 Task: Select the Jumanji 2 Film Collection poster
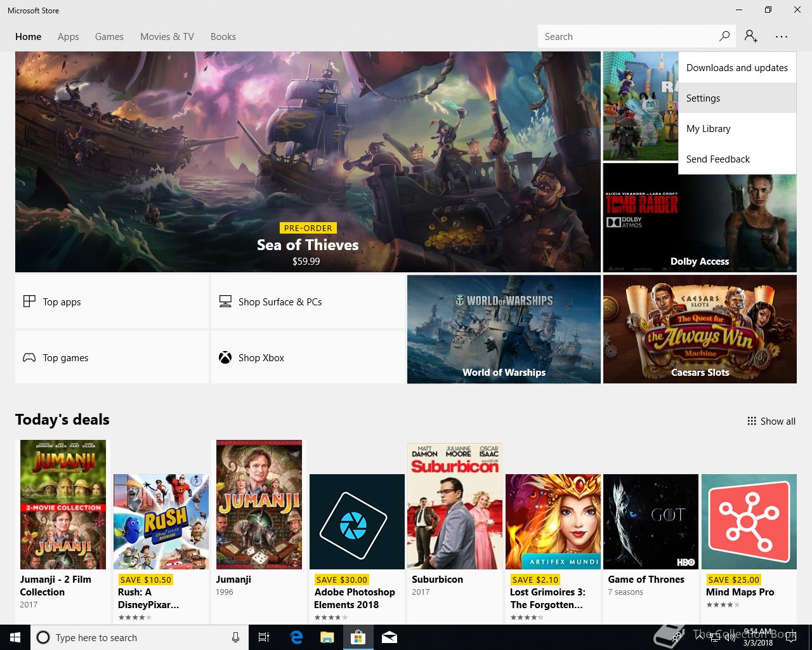63,505
